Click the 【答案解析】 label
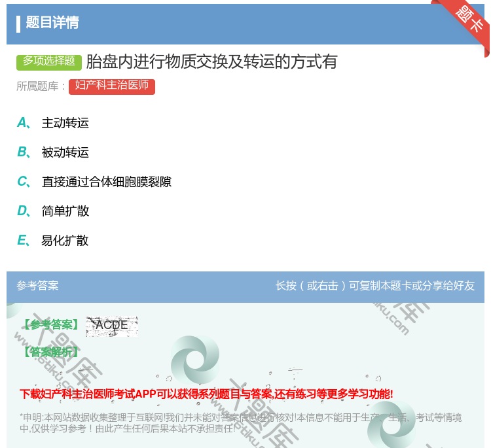The width and height of the screenshot is (491, 448). coord(51,352)
